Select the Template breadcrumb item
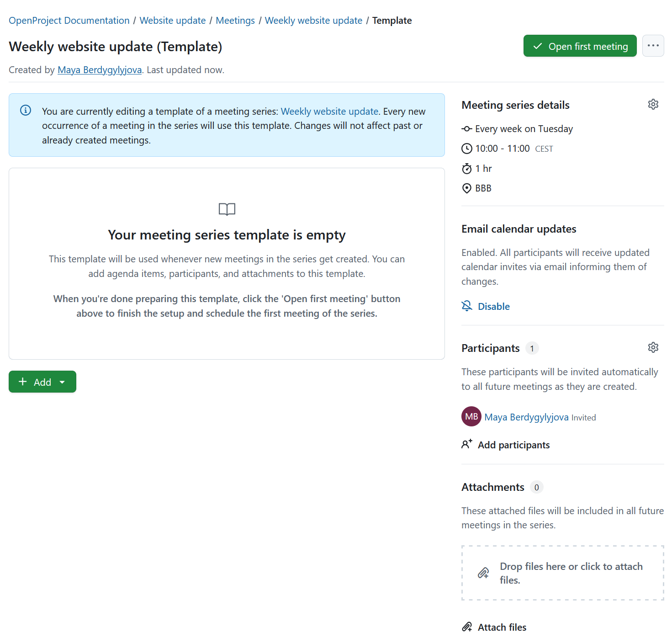 pos(392,20)
